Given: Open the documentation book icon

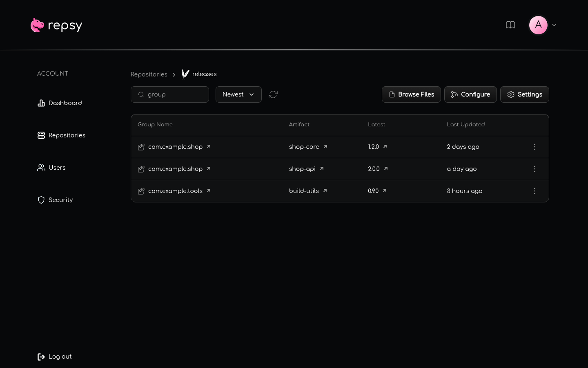Looking at the screenshot, I should click(x=510, y=25).
